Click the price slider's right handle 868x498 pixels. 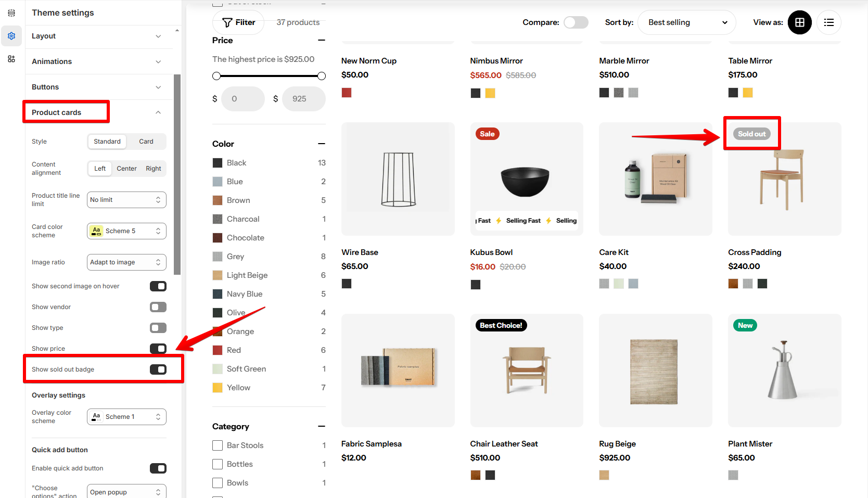(x=322, y=76)
